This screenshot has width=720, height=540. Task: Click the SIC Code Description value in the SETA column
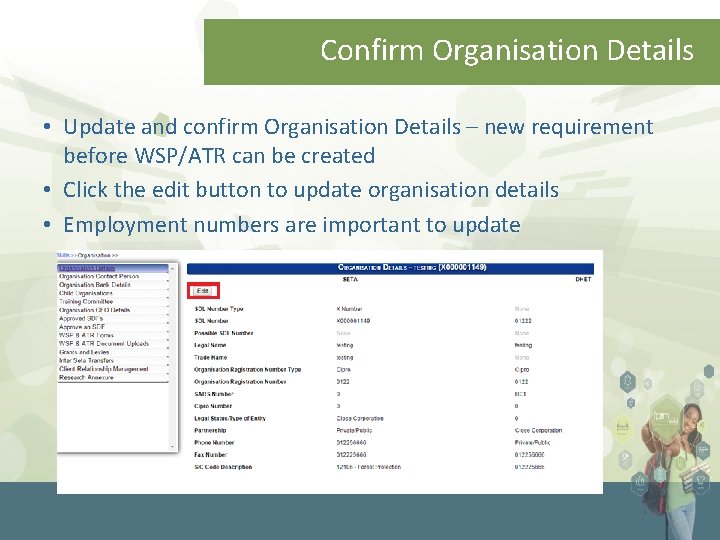point(369,467)
